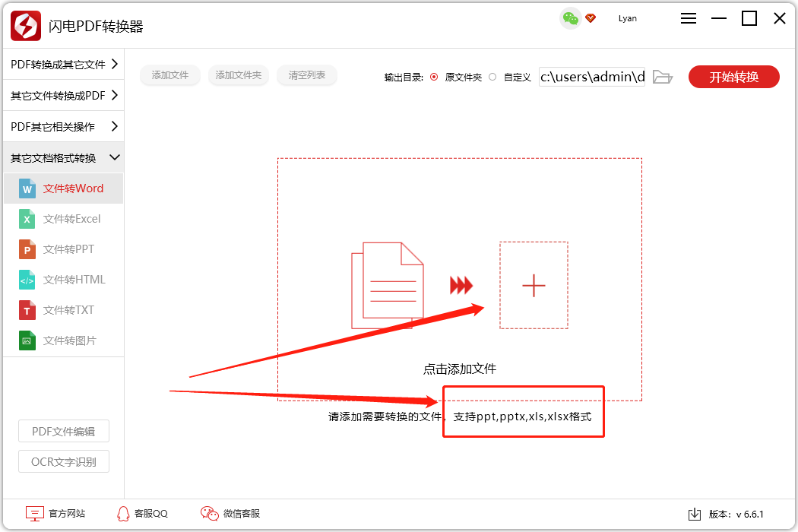The image size is (798, 532).
Task: Expand 其它文件转换成PDF section
Action: (x=64, y=95)
